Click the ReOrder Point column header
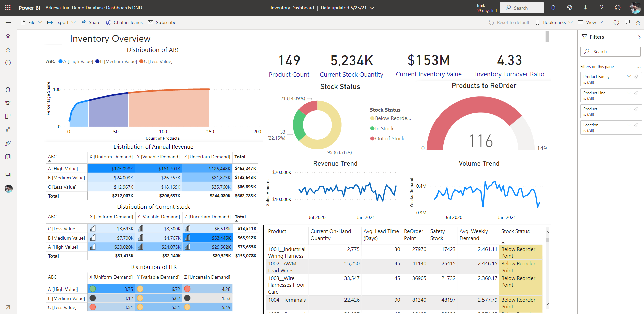 tap(413, 235)
